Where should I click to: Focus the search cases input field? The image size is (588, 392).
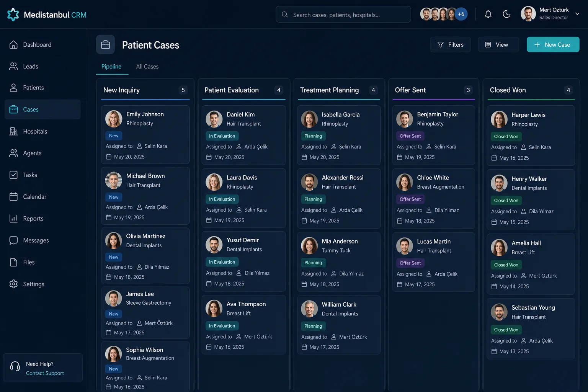(x=343, y=15)
